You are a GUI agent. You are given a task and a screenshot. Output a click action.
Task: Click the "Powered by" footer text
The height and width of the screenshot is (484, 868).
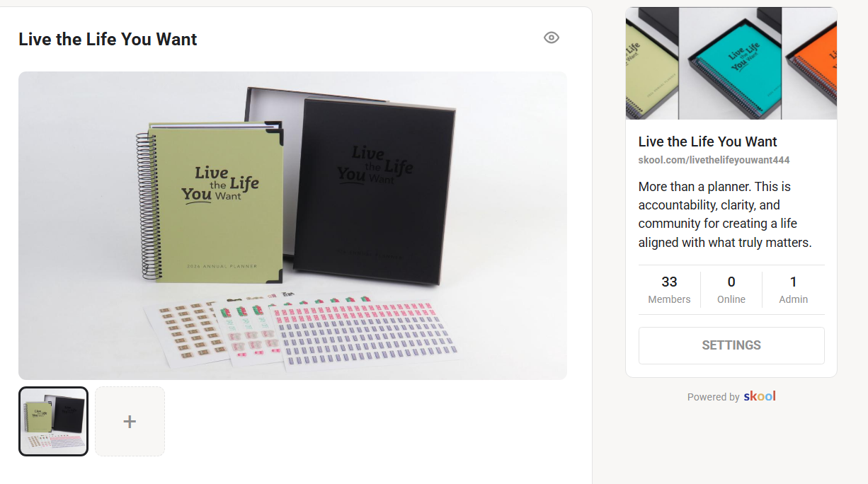point(713,397)
